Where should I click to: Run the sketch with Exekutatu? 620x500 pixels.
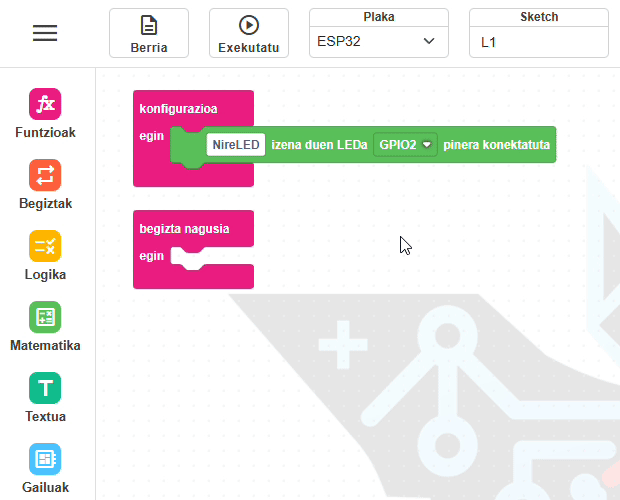click(x=249, y=33)
